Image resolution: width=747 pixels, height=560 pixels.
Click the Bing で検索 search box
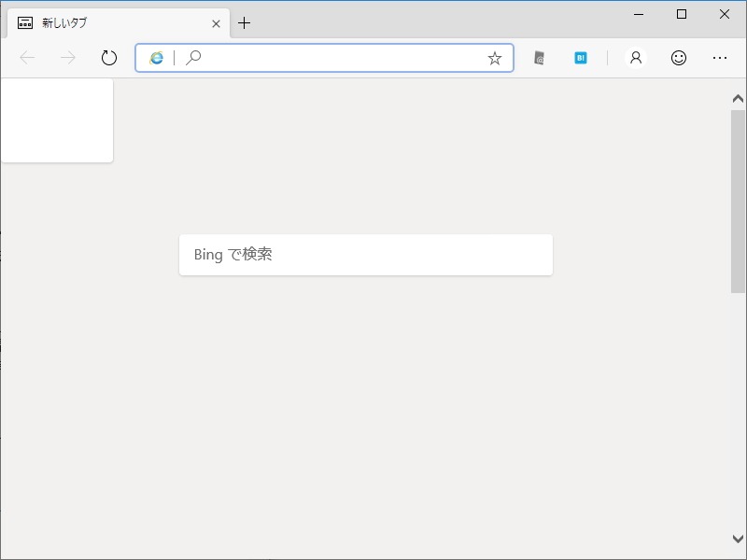[x=365, y=254]
